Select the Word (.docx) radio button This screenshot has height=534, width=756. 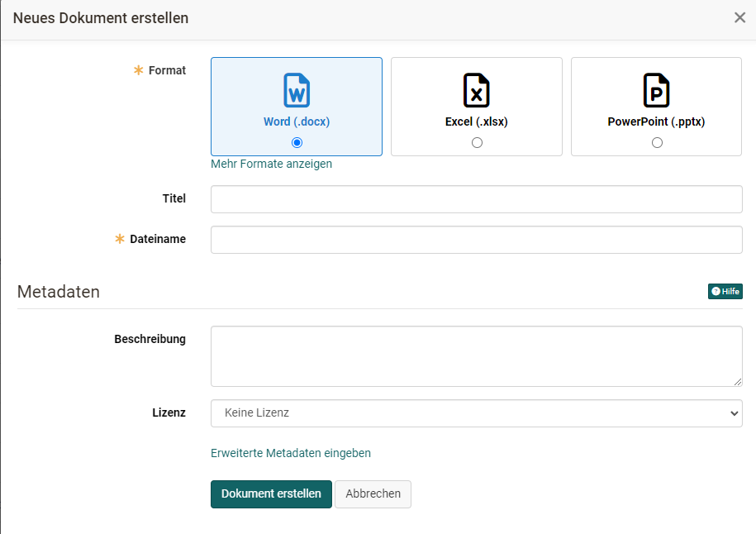click(297, 142)
